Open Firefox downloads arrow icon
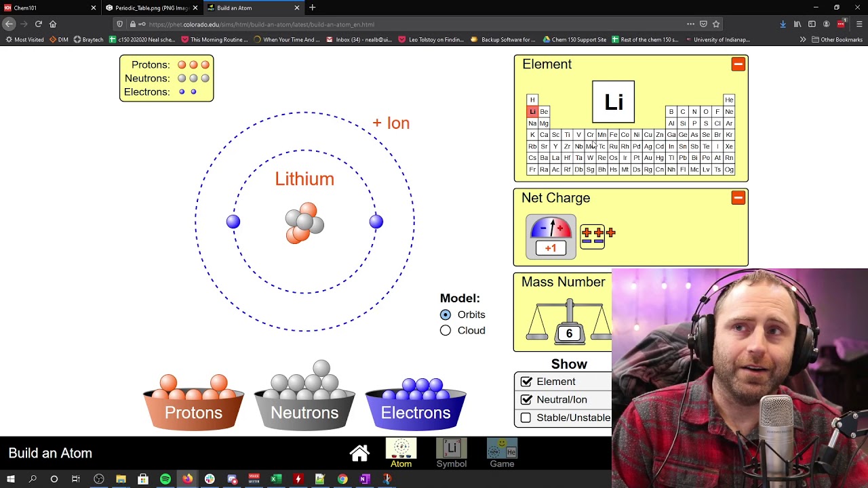 [x=783, y=24]
